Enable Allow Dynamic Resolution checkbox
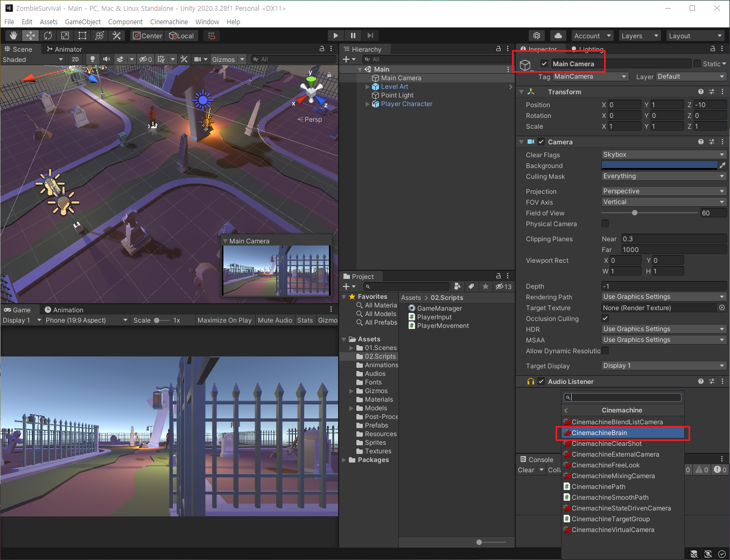Viewport: 730px width, 560px height. click(605, 351)
